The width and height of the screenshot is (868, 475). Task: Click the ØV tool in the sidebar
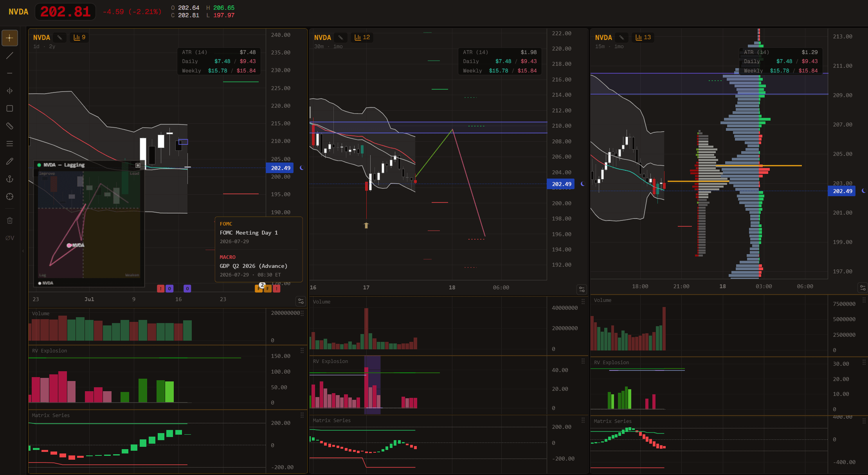point(10,238)
